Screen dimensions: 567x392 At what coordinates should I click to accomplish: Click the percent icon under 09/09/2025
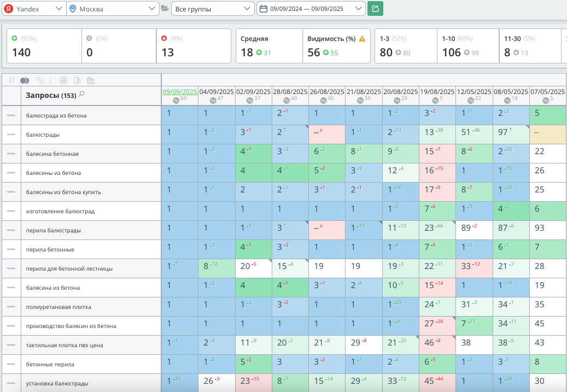click(176, 101)
